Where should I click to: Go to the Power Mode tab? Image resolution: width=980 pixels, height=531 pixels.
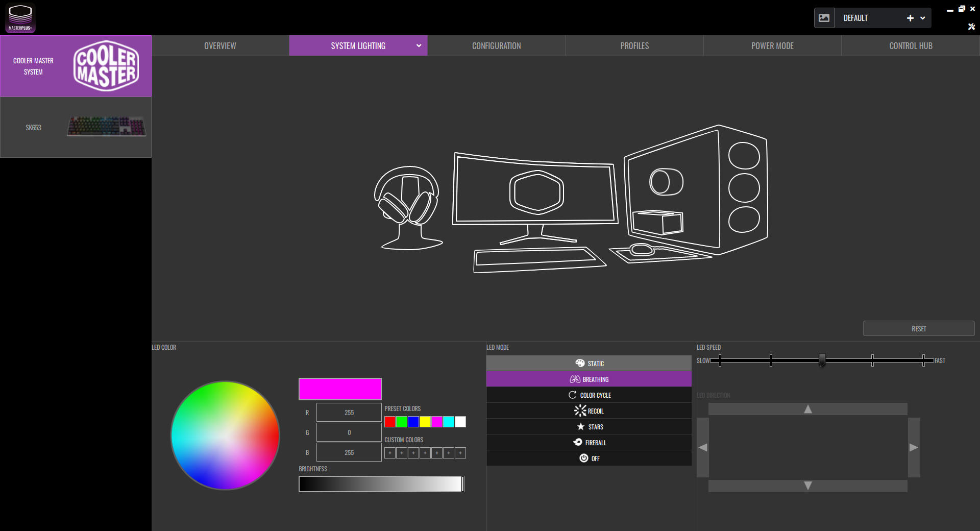click(x=772, y=46)
